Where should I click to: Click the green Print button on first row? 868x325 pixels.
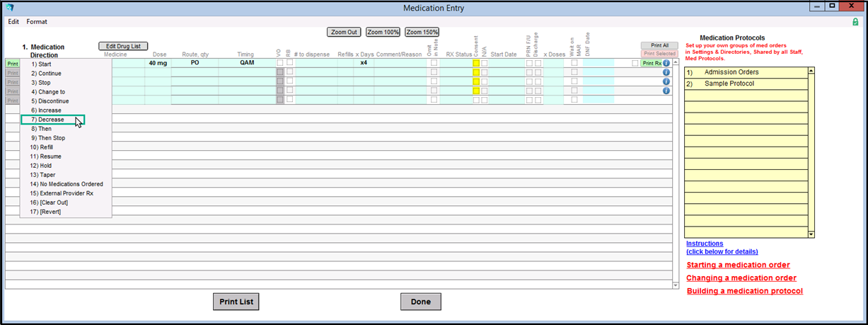[12, 63]
